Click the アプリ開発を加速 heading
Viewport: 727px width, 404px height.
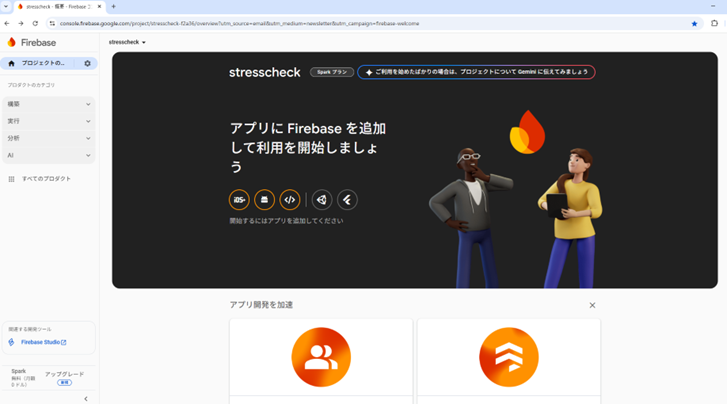point(261,305)
